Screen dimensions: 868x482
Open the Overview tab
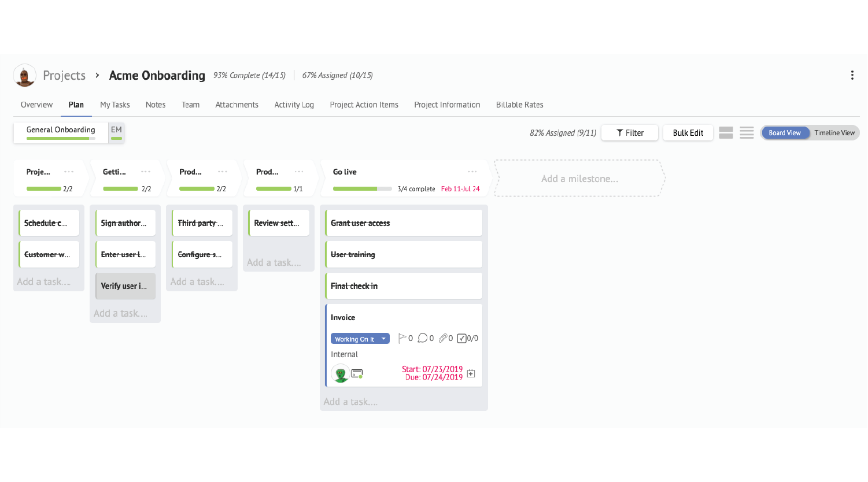(36, 105)
